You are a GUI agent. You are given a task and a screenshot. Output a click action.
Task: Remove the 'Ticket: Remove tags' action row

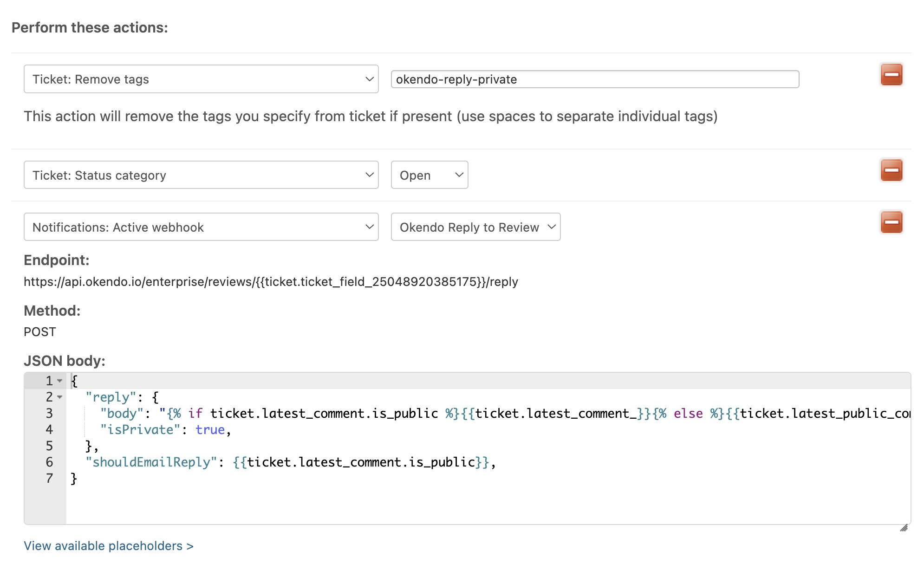[x=891, y=75]
